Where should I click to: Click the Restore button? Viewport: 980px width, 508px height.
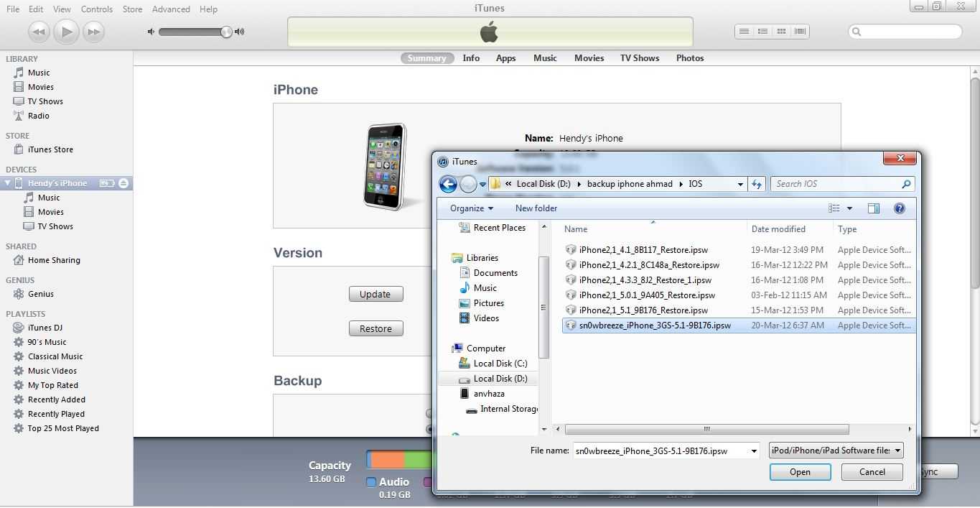tap(375, 328)
